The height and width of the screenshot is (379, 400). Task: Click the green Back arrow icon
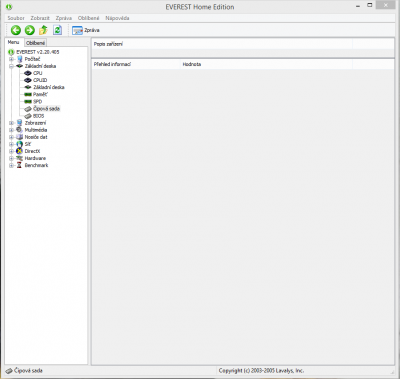(x=16, y=30)
